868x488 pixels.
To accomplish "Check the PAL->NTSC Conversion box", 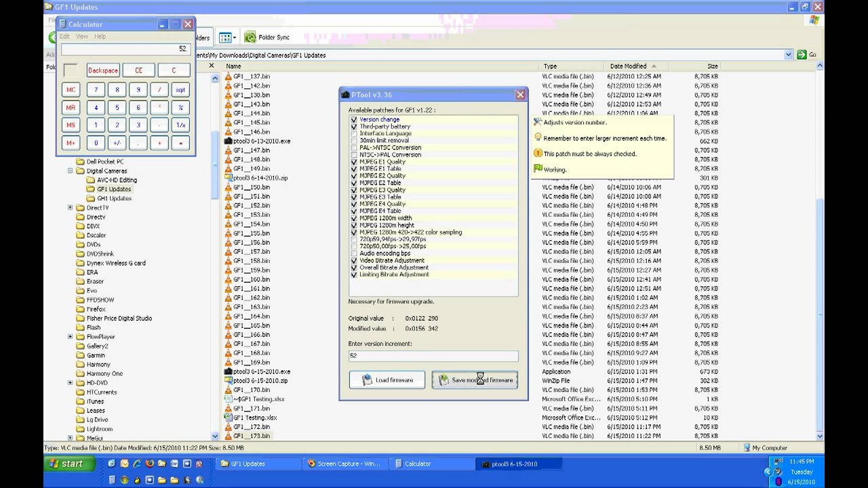I will pyautogui.click(x=354, y=148).
